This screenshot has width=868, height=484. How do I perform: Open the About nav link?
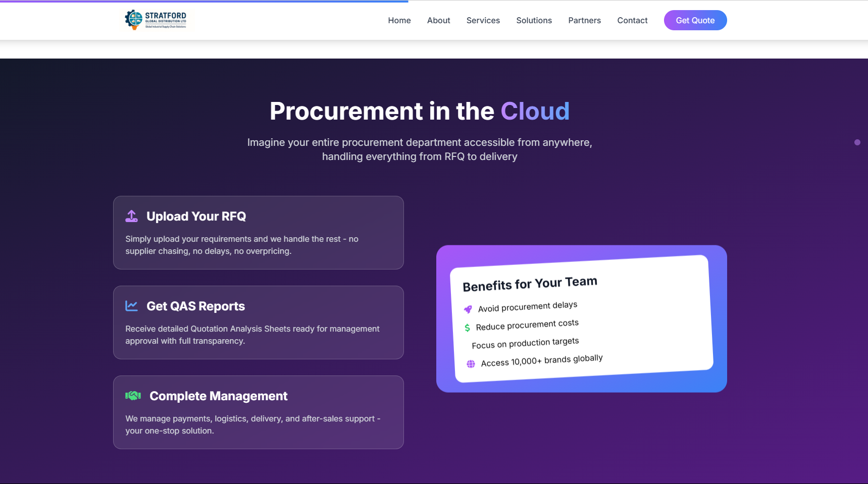(438, 20)
